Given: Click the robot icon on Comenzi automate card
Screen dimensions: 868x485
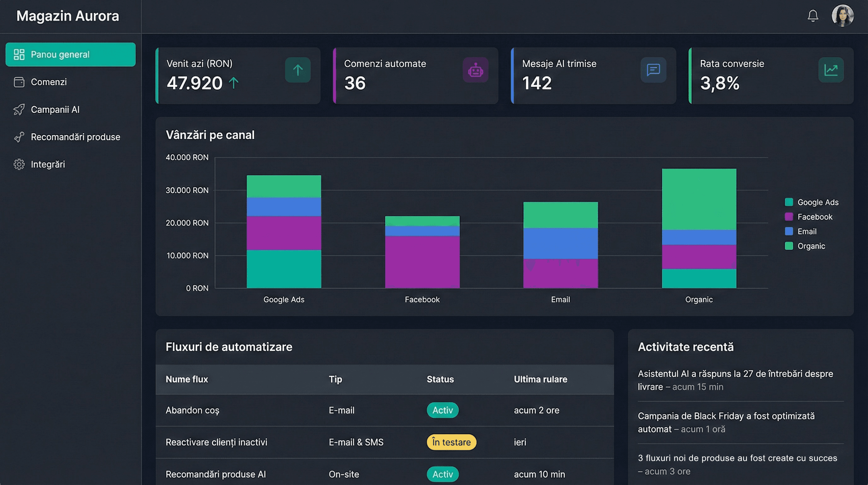Looking at the screenshot, I should [475, 70].
